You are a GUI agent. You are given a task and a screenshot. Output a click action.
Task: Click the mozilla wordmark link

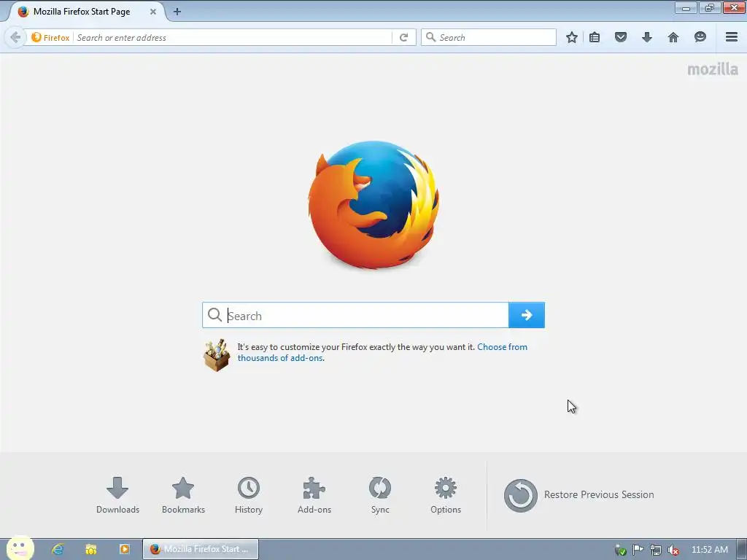(712, 69)
